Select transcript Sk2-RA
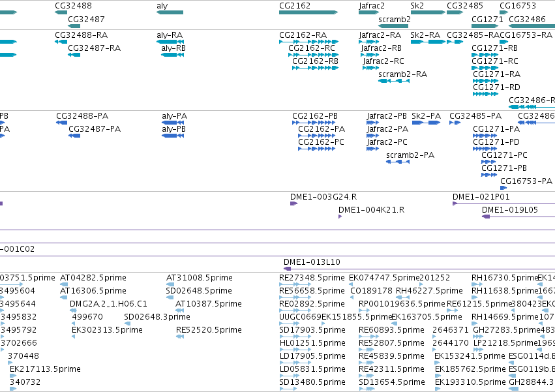Image resolution: width=555 pixels, height=392 pixels. tap(428, 42)
